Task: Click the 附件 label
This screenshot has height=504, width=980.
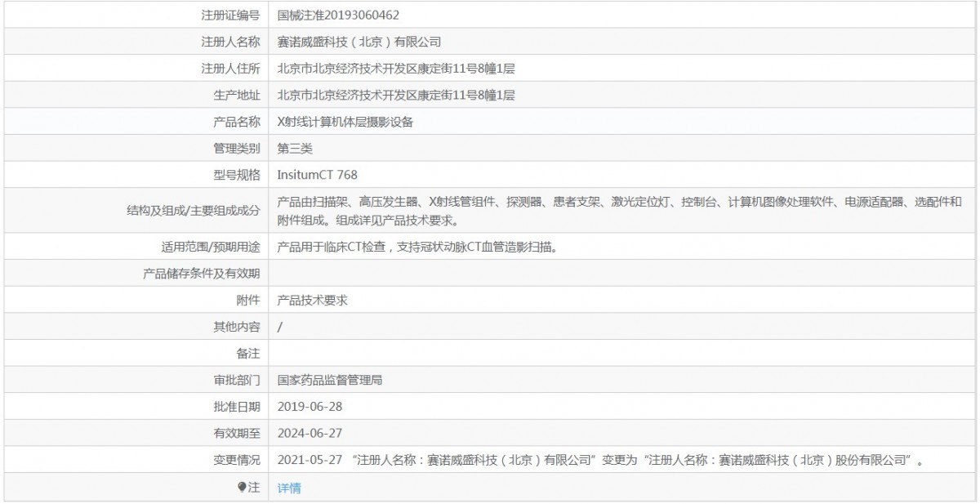Action: tap(248, 301)
